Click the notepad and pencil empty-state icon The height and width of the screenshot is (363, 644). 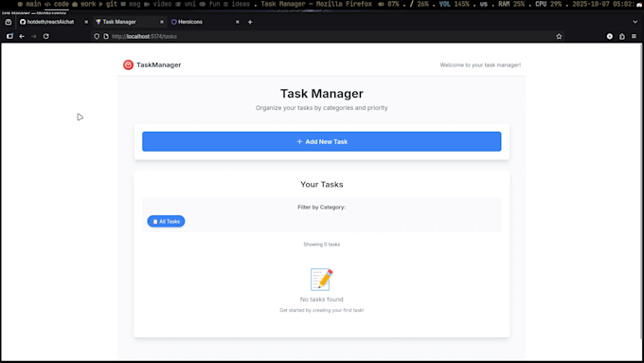pyautogui.click(x=322, y=280)
